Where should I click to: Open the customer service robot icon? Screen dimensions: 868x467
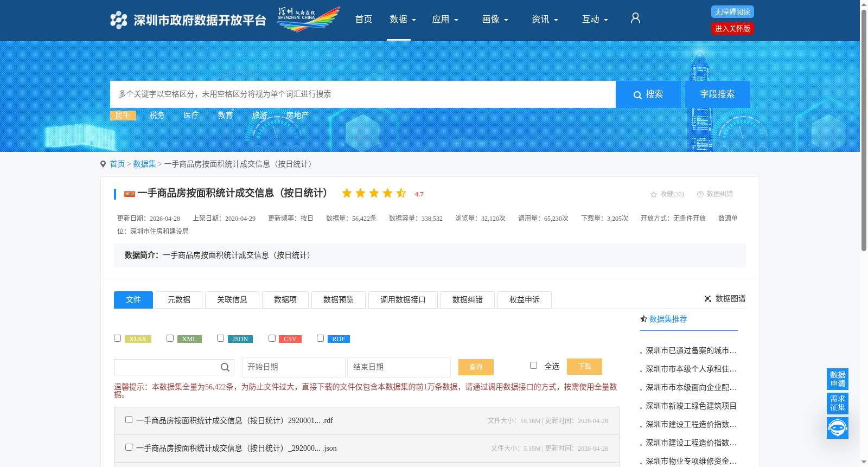click(838, 428)
